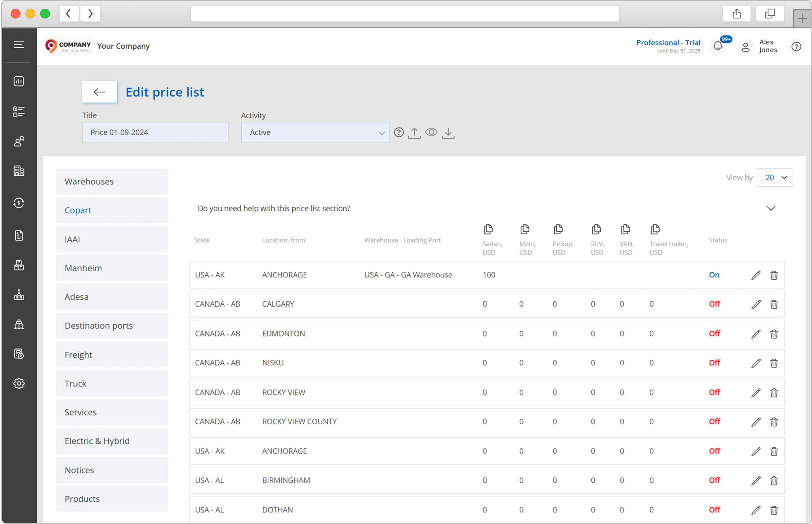Toggle Off status of the EDMONTON row
The image size is (812, 524).
(714, 333)
